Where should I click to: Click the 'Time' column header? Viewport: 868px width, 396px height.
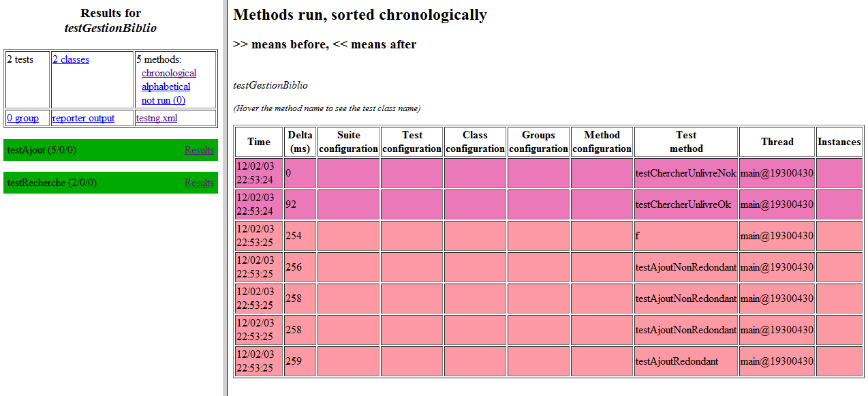pos(259,142)
